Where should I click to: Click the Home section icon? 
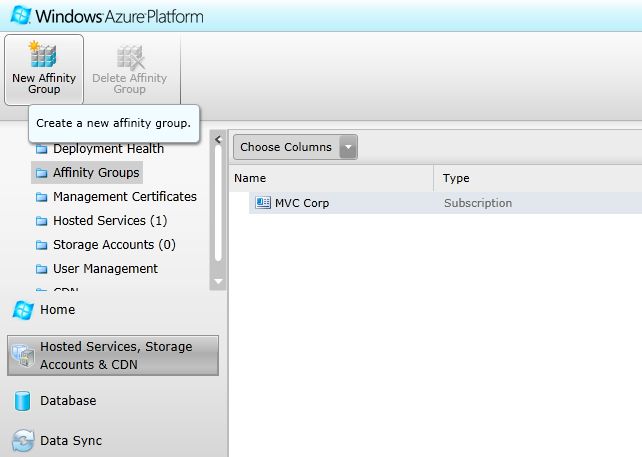coord(22,310)
